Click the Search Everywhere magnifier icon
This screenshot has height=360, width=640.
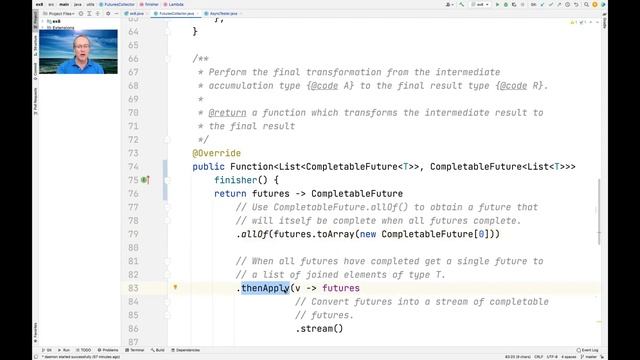point(586,4)
